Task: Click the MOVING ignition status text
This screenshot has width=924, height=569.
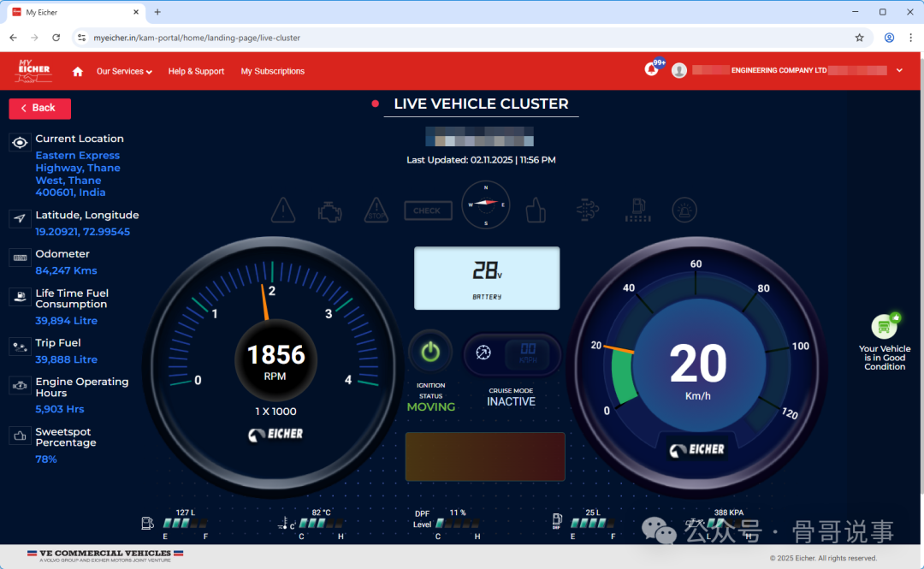Action: (430, 406)
